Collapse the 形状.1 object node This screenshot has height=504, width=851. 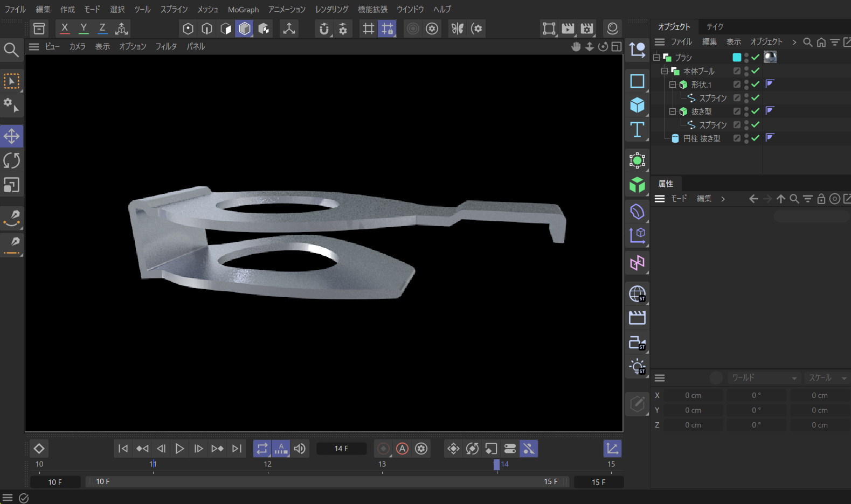[x=673, y=85]
